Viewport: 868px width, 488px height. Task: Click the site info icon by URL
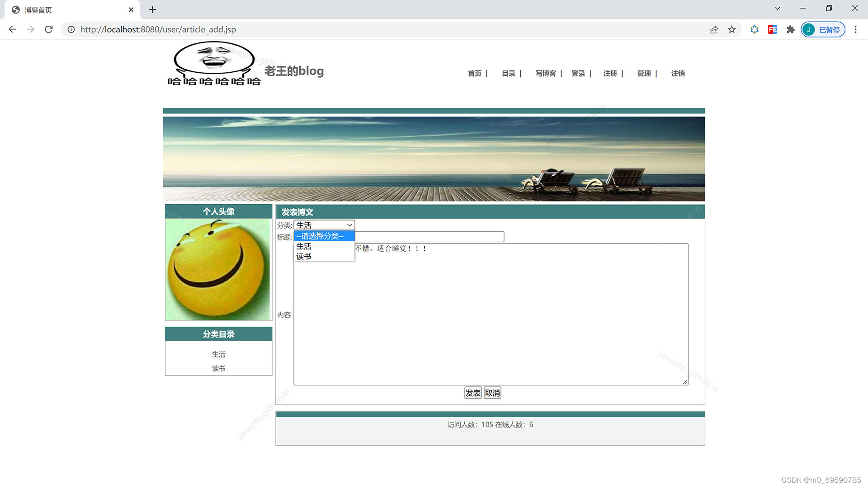pyautogui.click(x=71, y=29)
